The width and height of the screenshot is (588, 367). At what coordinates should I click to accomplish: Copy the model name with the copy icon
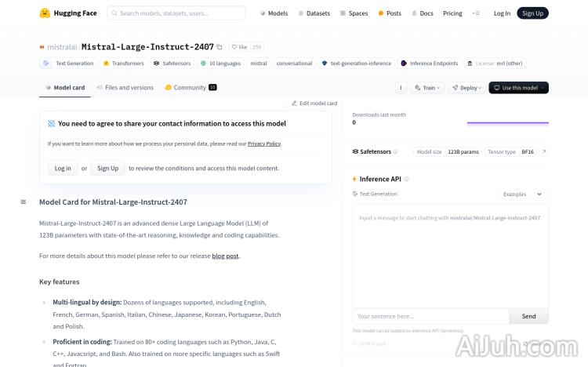220,47
